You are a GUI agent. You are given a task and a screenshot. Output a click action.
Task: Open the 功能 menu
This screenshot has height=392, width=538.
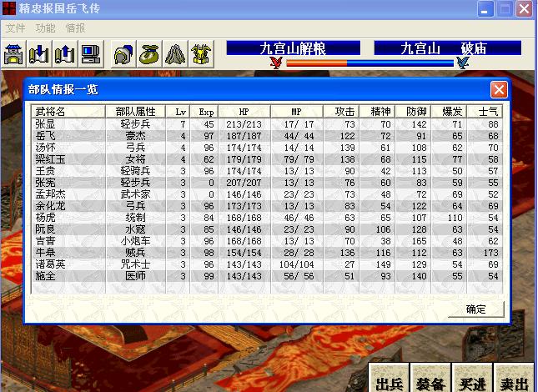point(45,28)
